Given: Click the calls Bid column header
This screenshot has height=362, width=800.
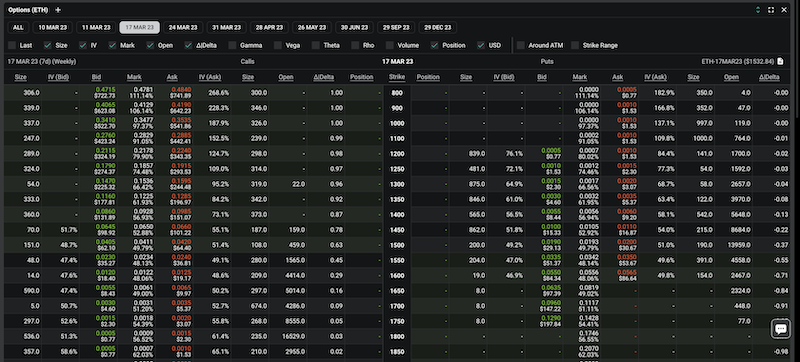Looking at the screenshot, I should pos(96,77).
